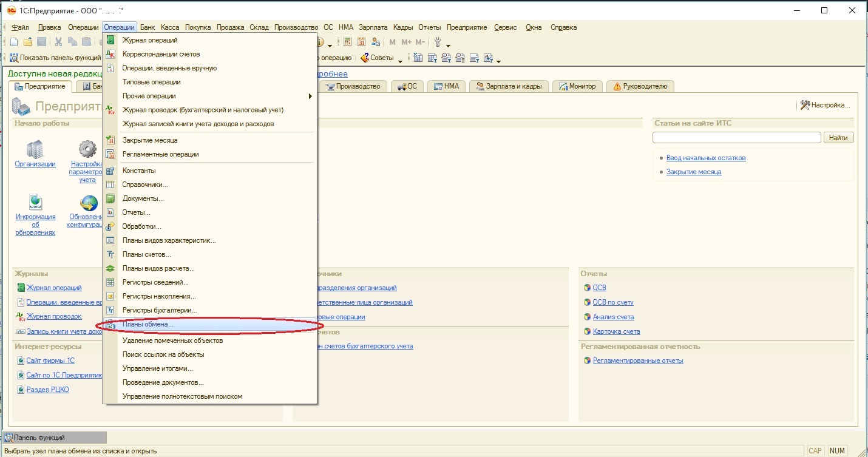Switch to the ОС tab
Screen dimensions: 868x457
pyautogui.click(x=407, y=86)
